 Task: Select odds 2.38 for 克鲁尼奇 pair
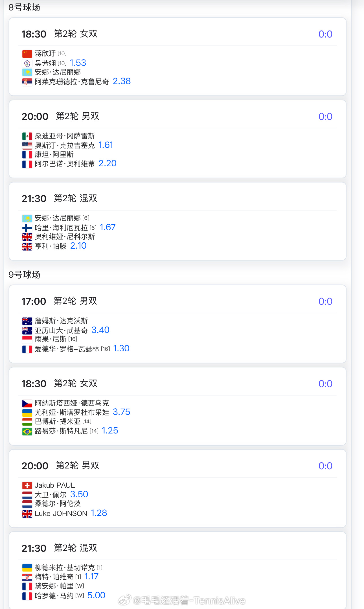pos(122,81)
